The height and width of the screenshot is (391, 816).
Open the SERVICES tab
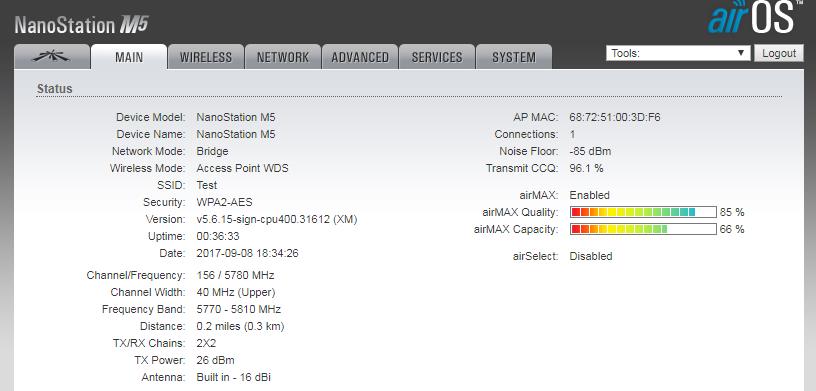[x=437, y=57]
